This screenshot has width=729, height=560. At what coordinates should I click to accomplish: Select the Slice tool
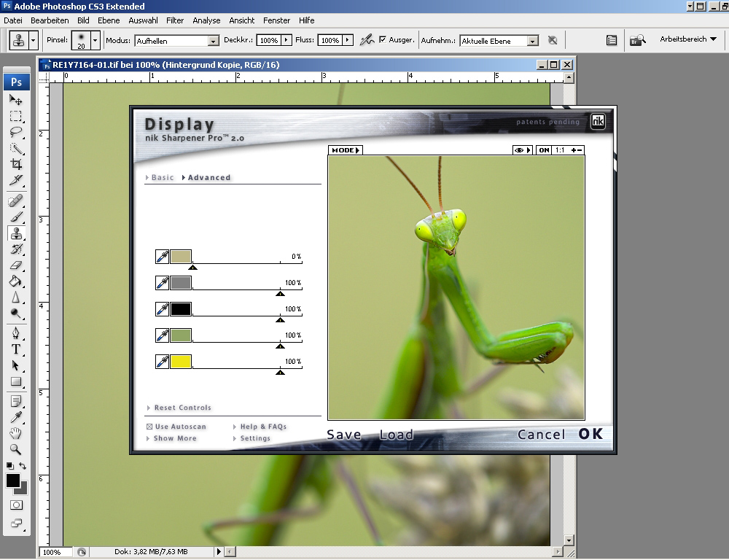tap(16, 180)
